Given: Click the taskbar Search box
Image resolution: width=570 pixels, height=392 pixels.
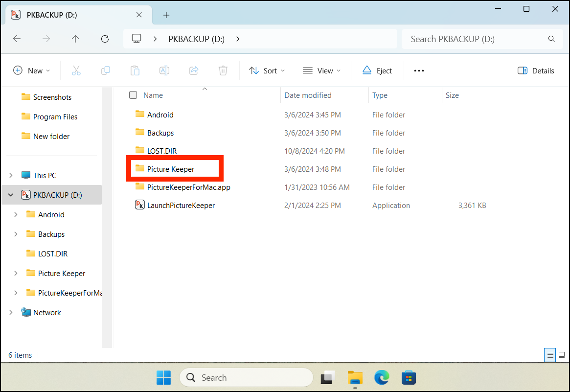Looking at the screenshot, I should click(x=246, y=377).
